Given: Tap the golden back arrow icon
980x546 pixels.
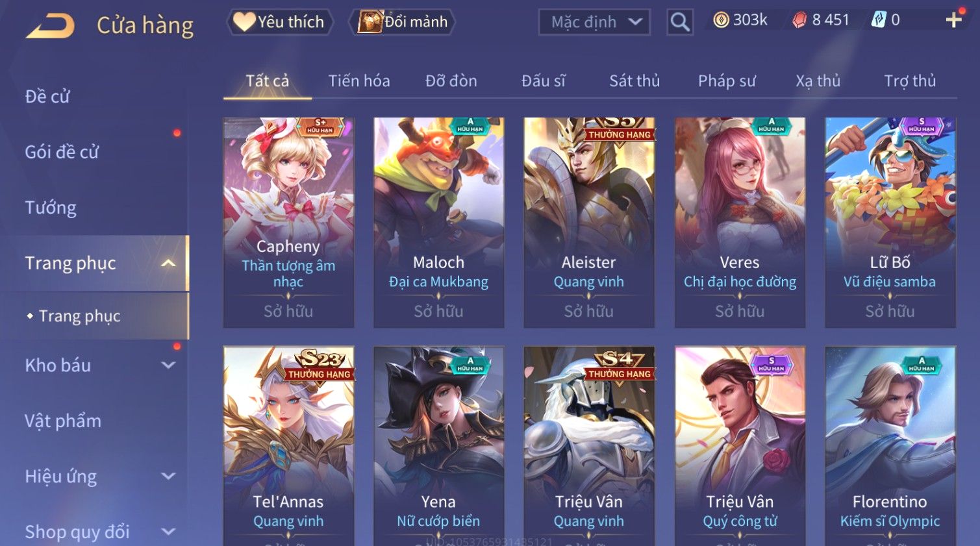Looking at the screenshot, I should point(50,25).
